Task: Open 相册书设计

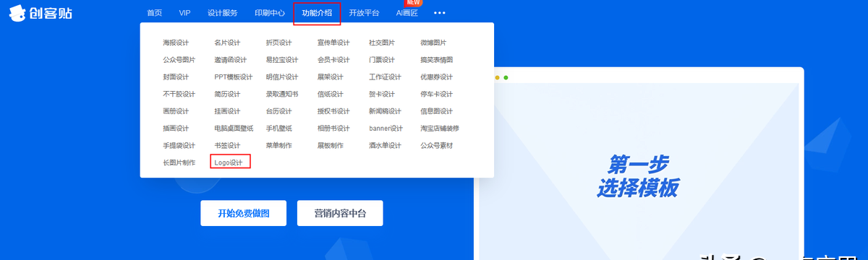Action: [x=333, y=129]
